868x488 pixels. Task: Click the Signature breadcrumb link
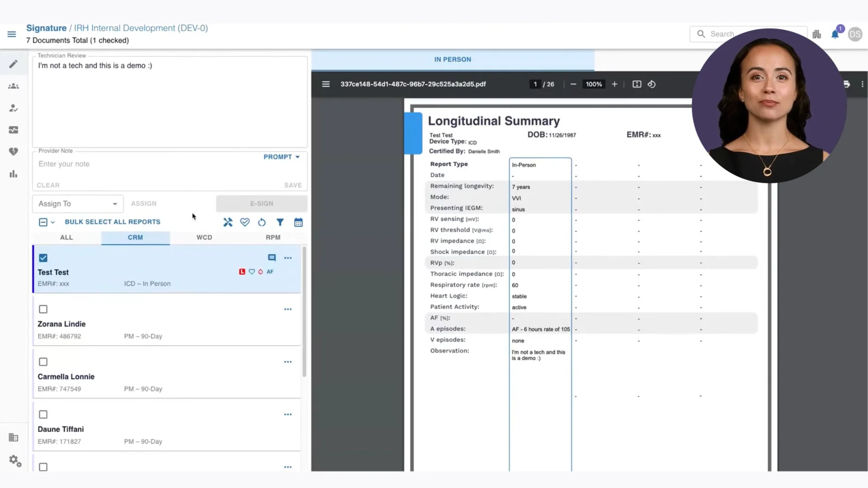(46, 28)
